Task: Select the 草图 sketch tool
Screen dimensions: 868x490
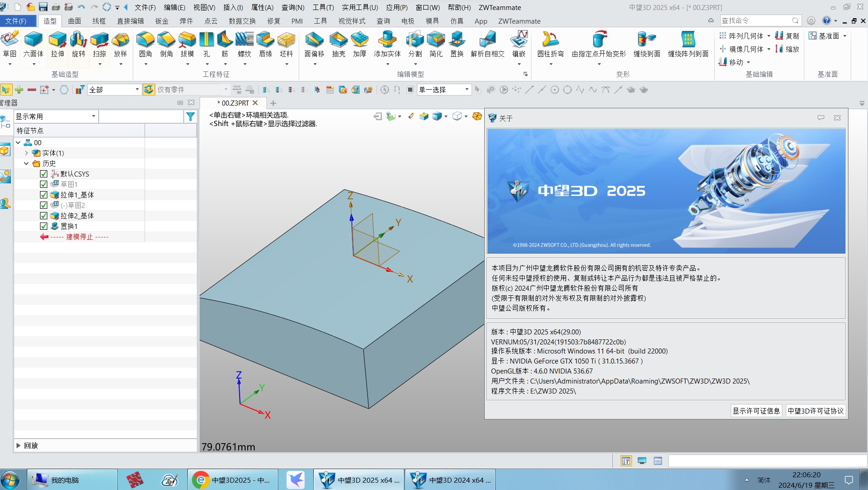Action: 10,44
